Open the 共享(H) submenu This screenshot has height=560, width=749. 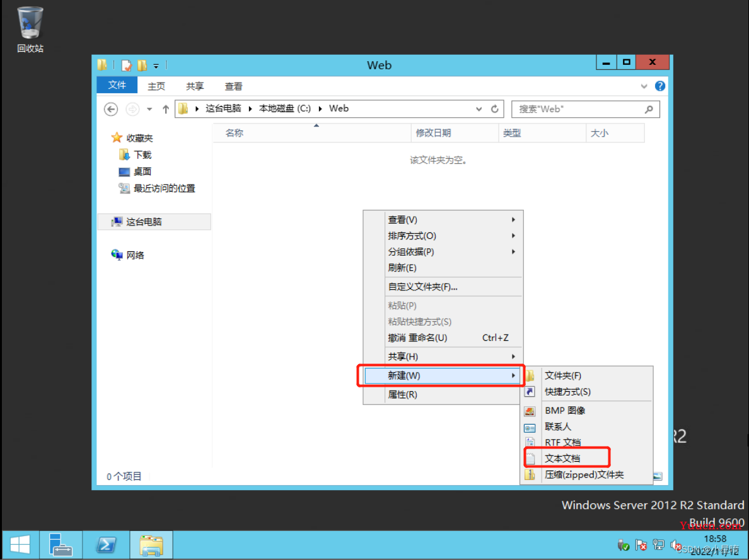pos(443,356)
